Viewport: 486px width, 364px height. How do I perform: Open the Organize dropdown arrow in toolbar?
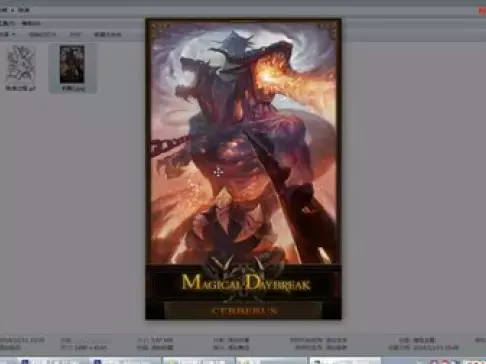13,34
